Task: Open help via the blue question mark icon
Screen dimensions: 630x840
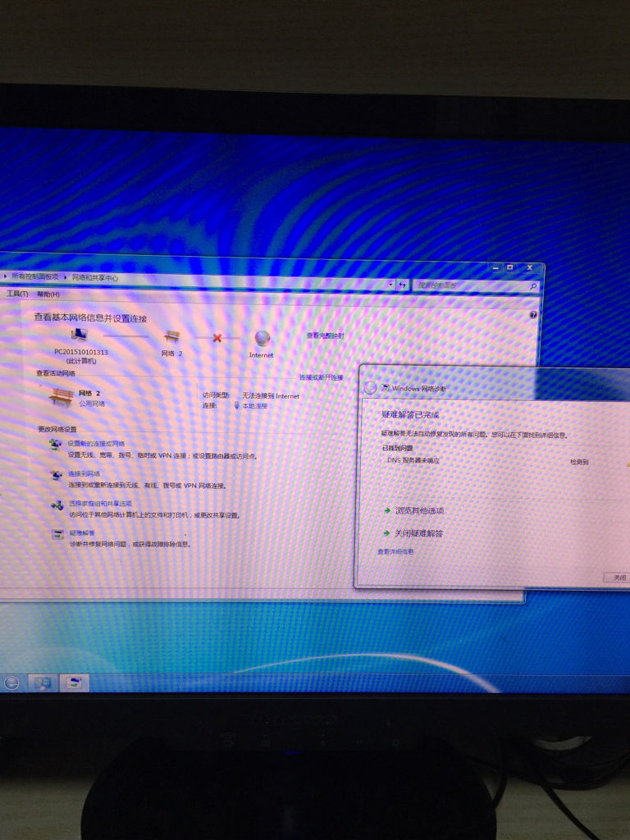Action: 533,315
